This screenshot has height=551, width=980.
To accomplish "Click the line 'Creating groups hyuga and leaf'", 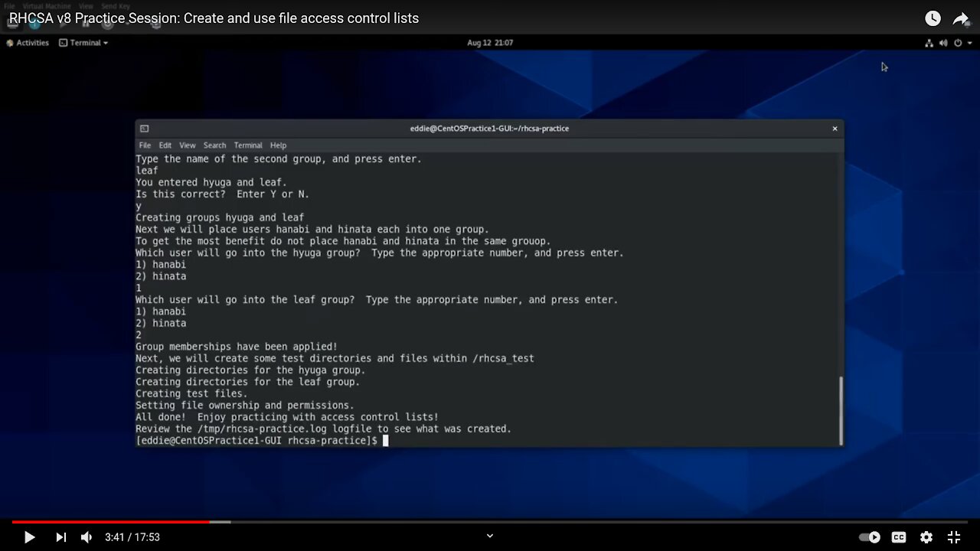I will click(x=220, y=217).
